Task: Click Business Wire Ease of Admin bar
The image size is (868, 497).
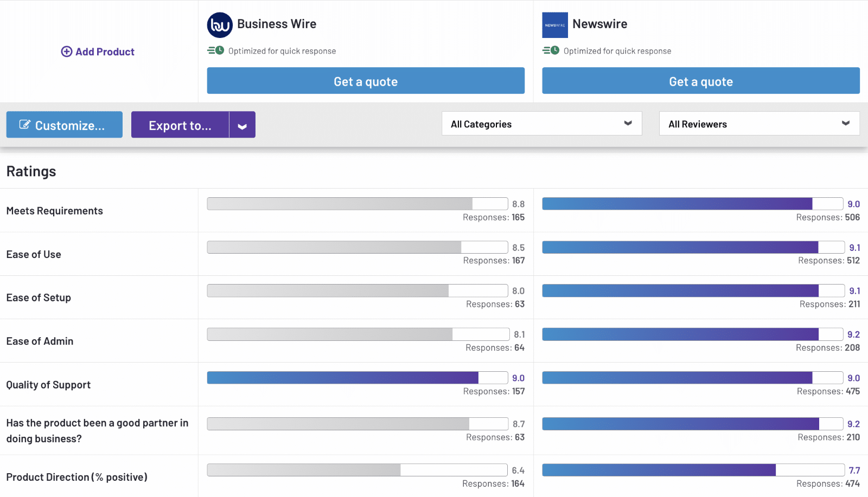Action: coord(359,334)
